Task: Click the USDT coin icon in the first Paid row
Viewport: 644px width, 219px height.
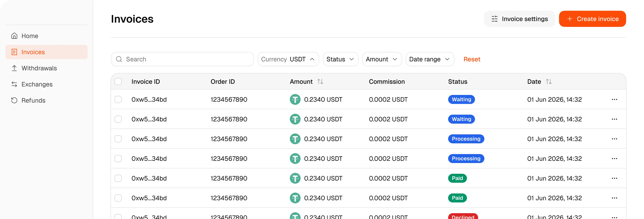Action: pyautogui.click(x=295, y=178)
